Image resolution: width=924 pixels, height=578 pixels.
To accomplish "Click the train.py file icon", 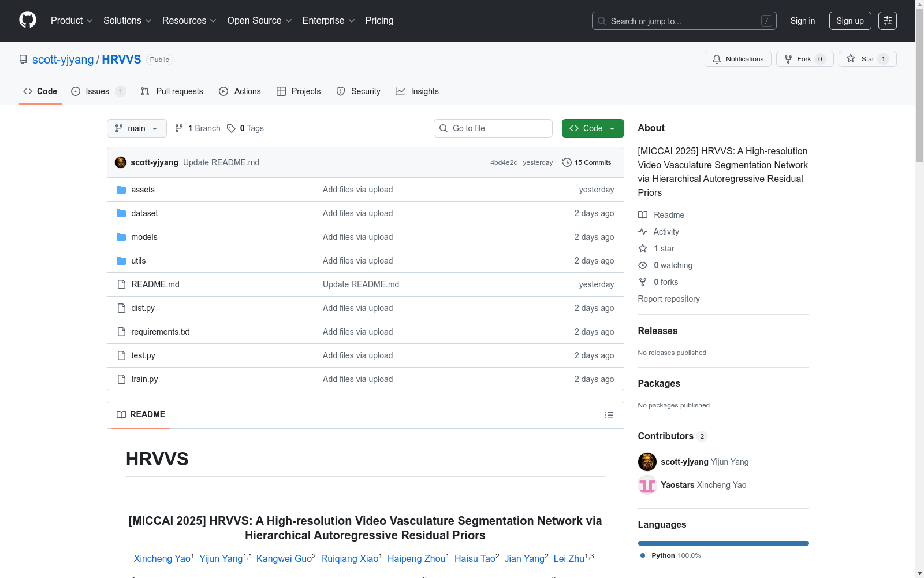I will [x=121, y=379].
